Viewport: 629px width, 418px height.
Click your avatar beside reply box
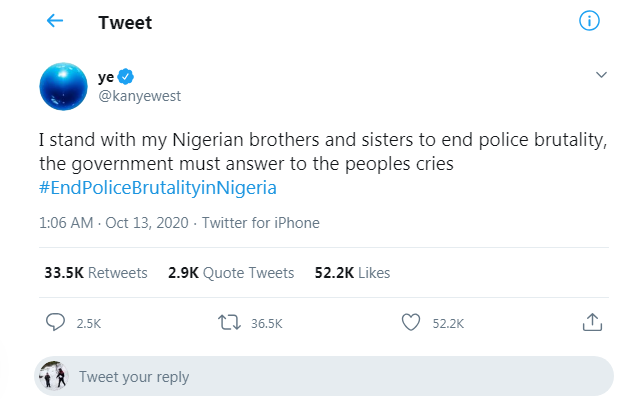(x=52, y=377)
